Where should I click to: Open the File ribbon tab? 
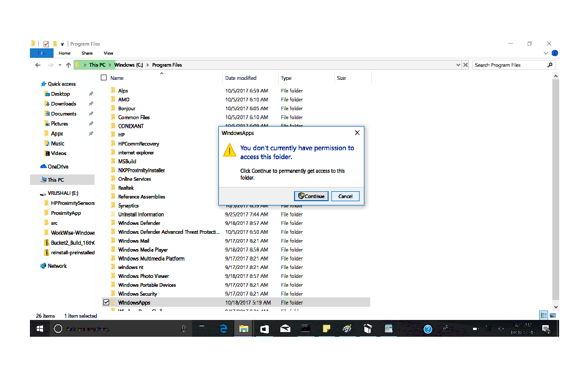(41, 53)
